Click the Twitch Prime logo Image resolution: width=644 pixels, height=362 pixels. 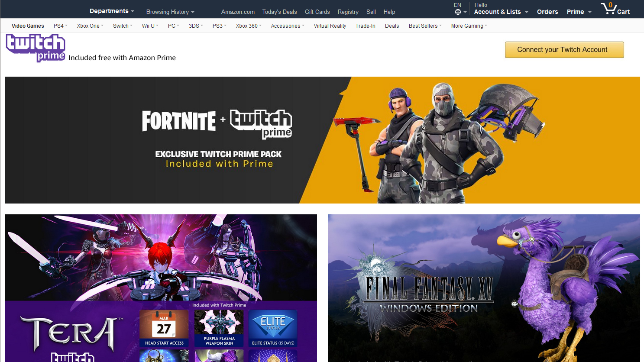coord(36,48)
